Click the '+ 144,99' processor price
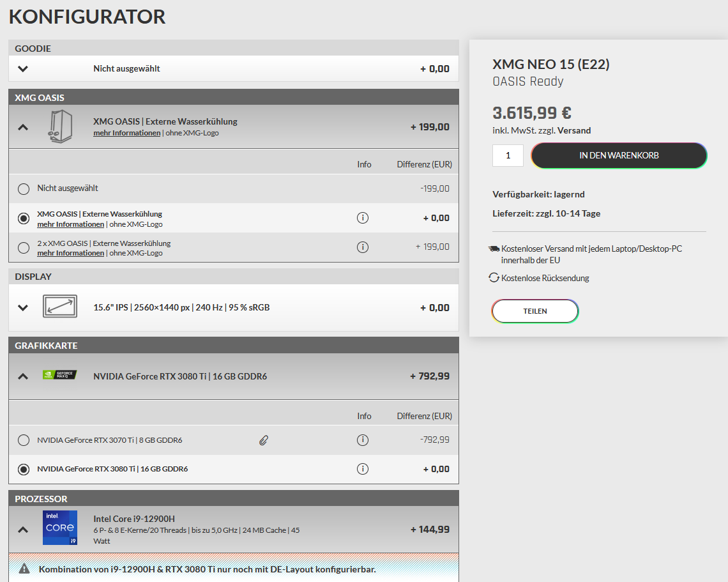This screenshot has width=728, height=582. [x=430, y=530]
